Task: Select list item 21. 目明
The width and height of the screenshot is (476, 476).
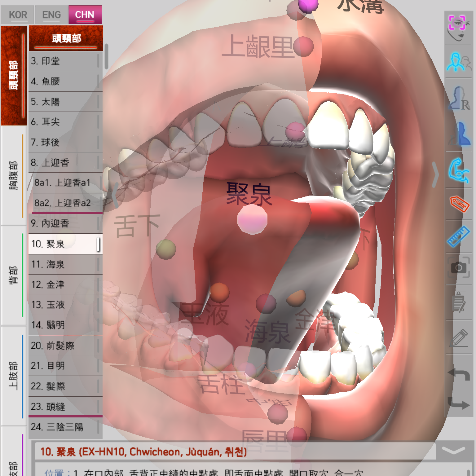Action: [x=65, y=366]
